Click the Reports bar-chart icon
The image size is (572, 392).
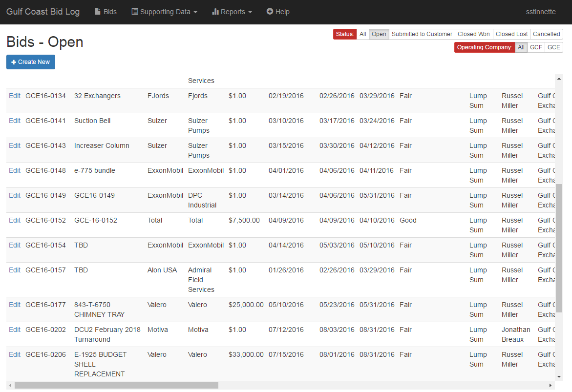[216, 12]
